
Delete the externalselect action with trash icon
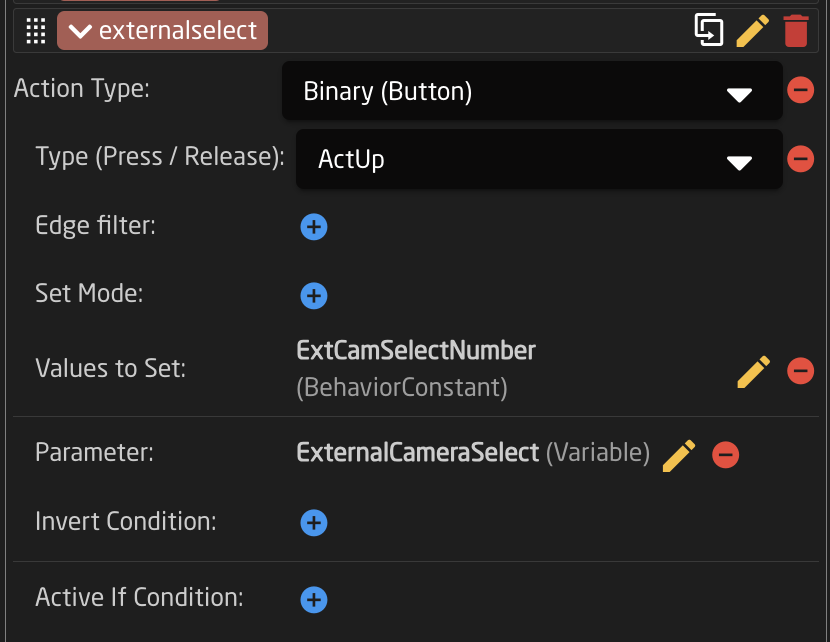(x=796, y=31)
